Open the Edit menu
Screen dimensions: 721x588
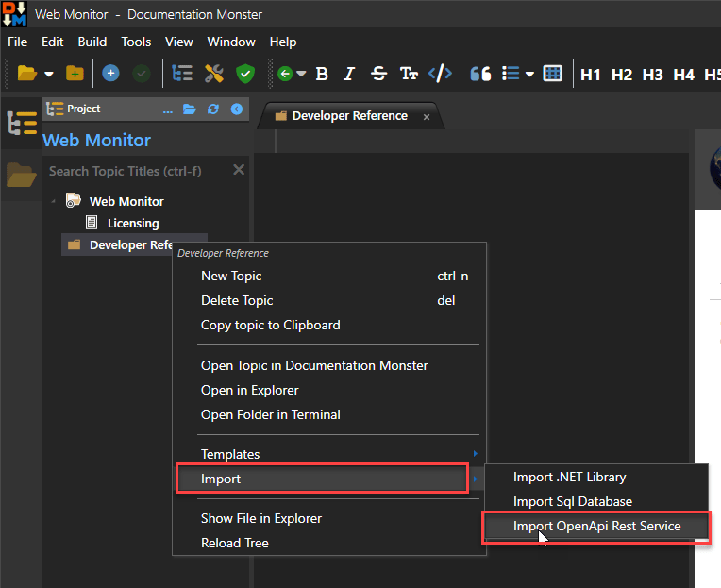[53, 42]
